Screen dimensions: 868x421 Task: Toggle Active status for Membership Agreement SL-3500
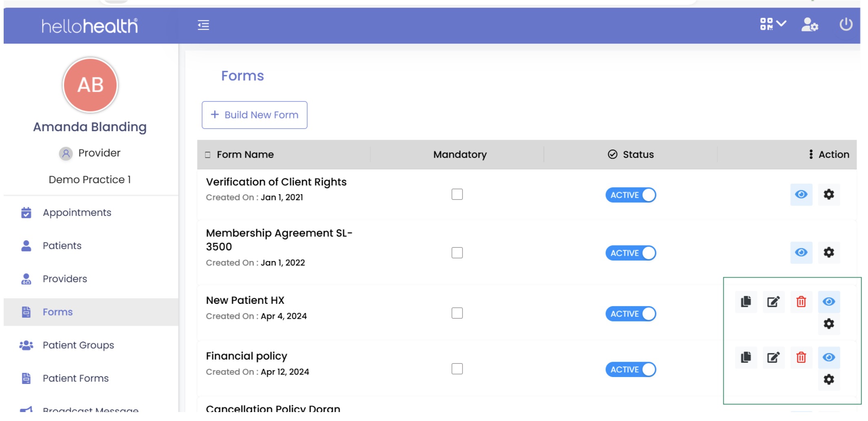click(630, 253)
